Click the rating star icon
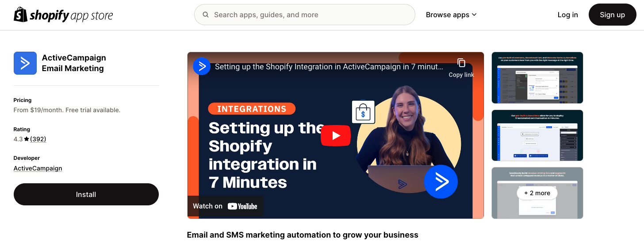Image resolution: width=644 pixels, height=246 pixels. click(27, 139)
